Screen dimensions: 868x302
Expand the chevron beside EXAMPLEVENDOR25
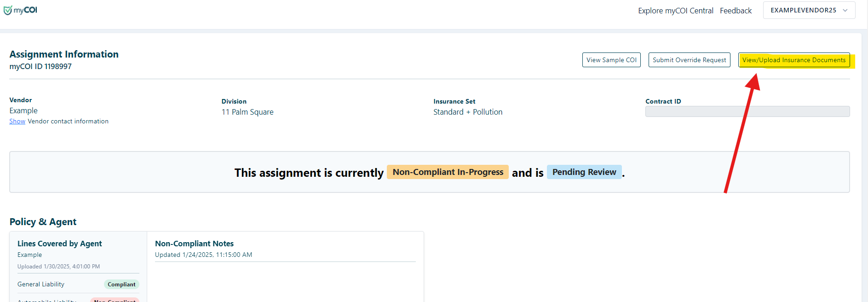845,10
